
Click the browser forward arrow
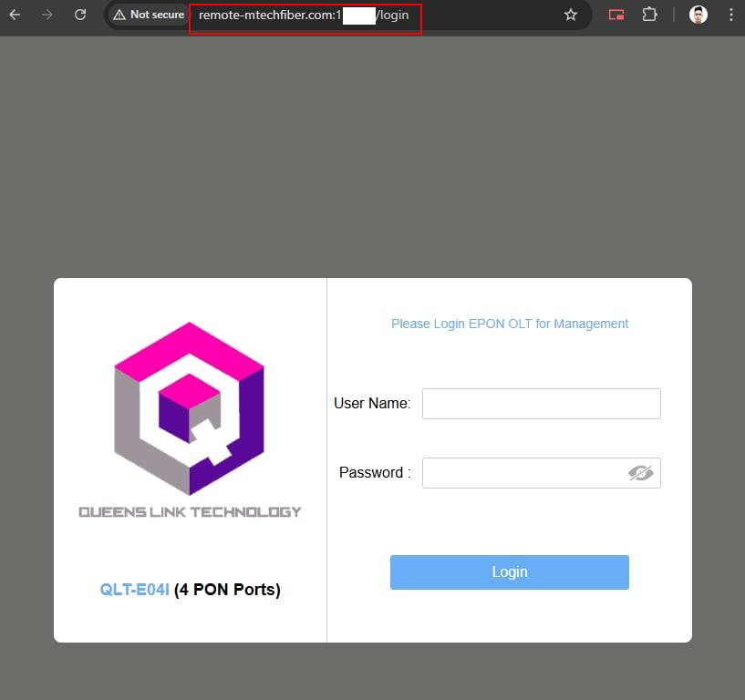[47, 15]
